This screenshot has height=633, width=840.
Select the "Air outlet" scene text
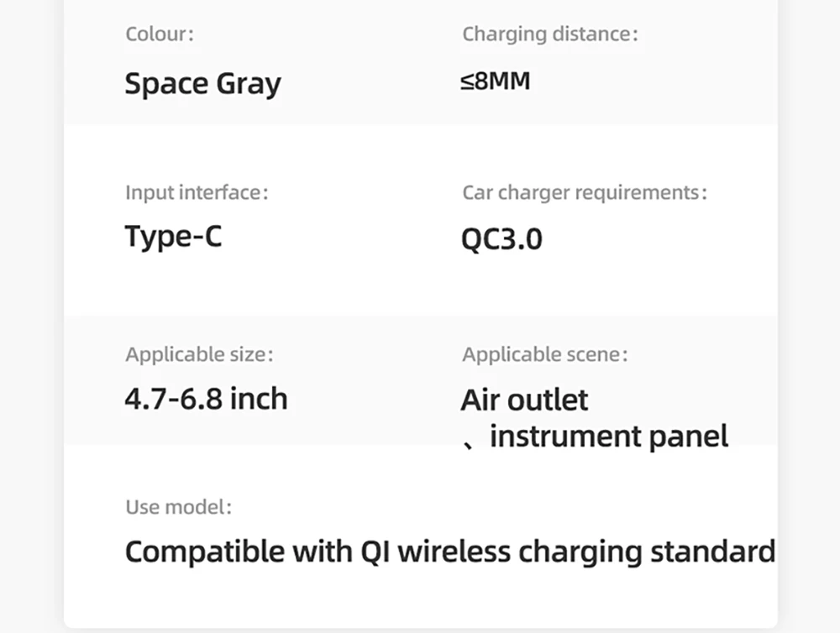click(x=524, y=400)
